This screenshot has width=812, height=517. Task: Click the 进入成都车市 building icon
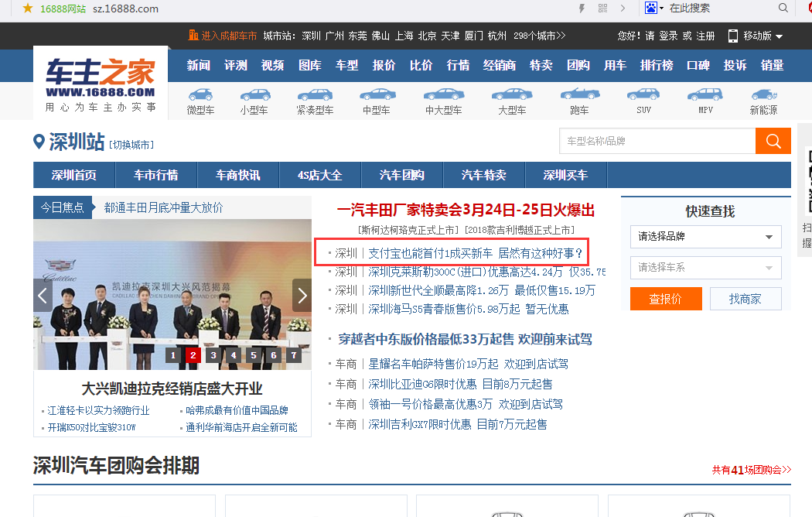193,36
